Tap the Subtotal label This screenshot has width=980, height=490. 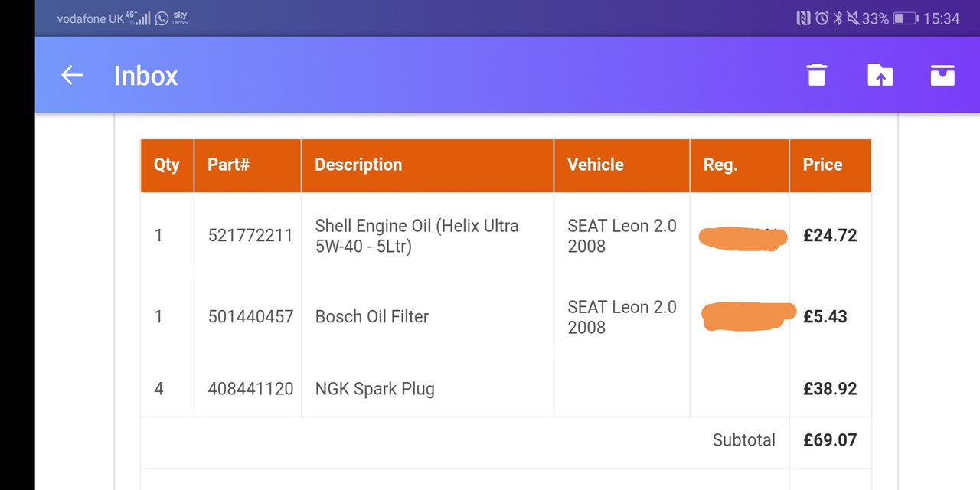744,440
